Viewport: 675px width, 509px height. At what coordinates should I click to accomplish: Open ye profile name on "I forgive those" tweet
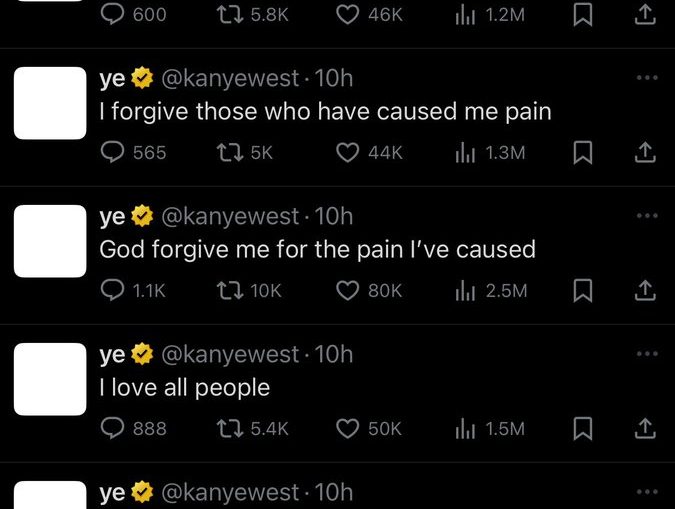pos(112,79)
